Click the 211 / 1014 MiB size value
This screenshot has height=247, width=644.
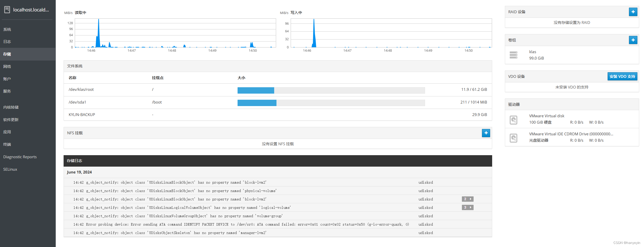(x=474, y=102)
